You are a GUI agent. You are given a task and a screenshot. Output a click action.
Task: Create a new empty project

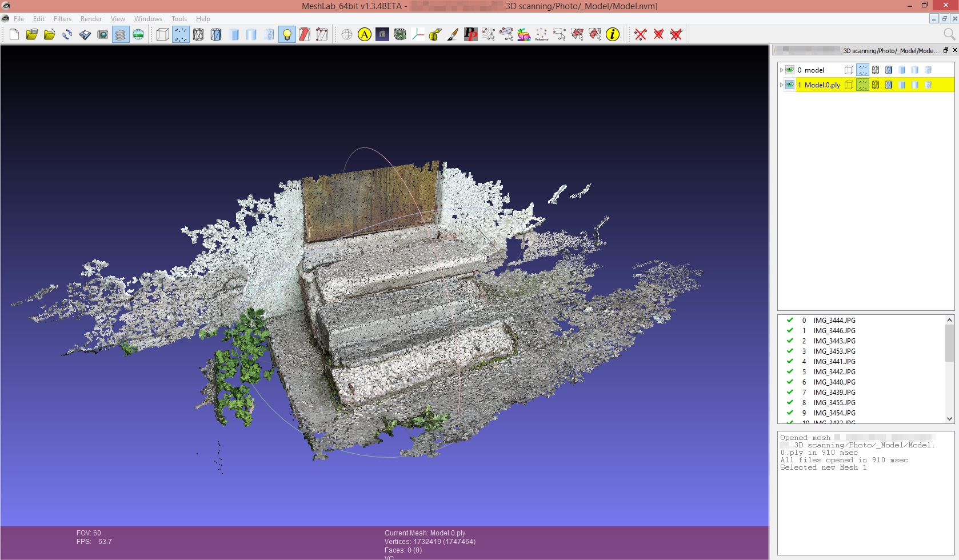14,35
